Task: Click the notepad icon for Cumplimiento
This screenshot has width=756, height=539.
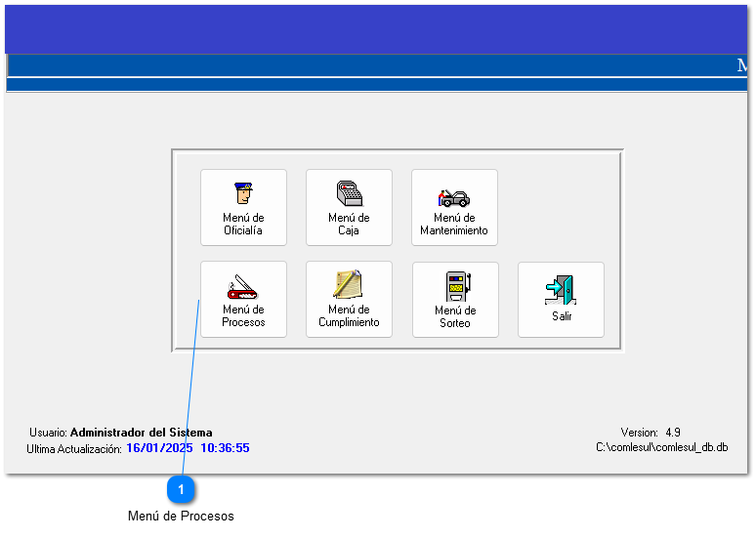Action: (349, 284)
